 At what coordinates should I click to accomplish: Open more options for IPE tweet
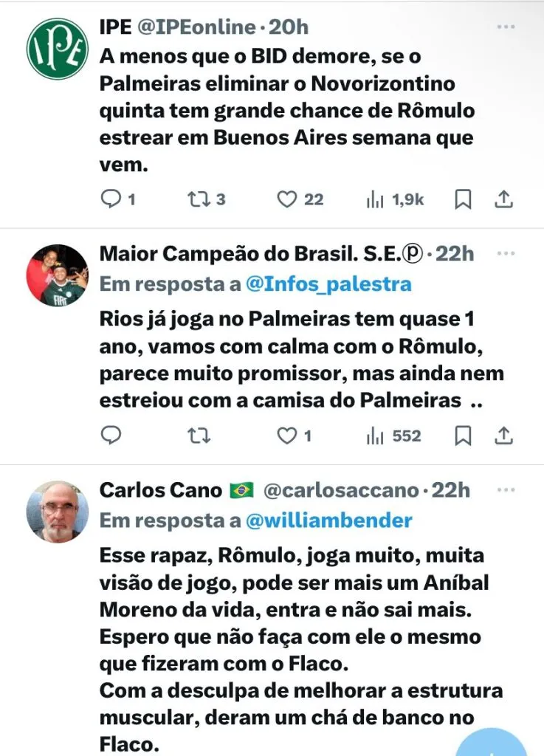(506, 27)
